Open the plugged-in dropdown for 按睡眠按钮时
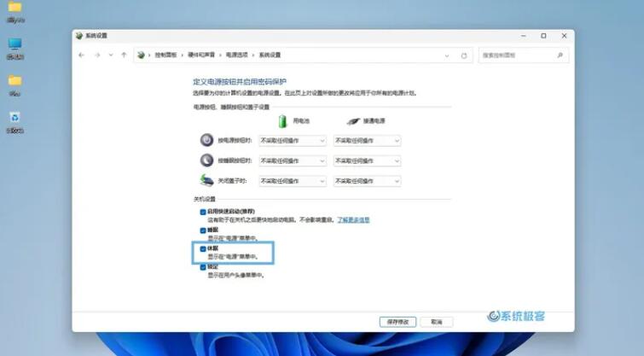The height and width of the screenshot is (356, 644). (x=367, y=160)
